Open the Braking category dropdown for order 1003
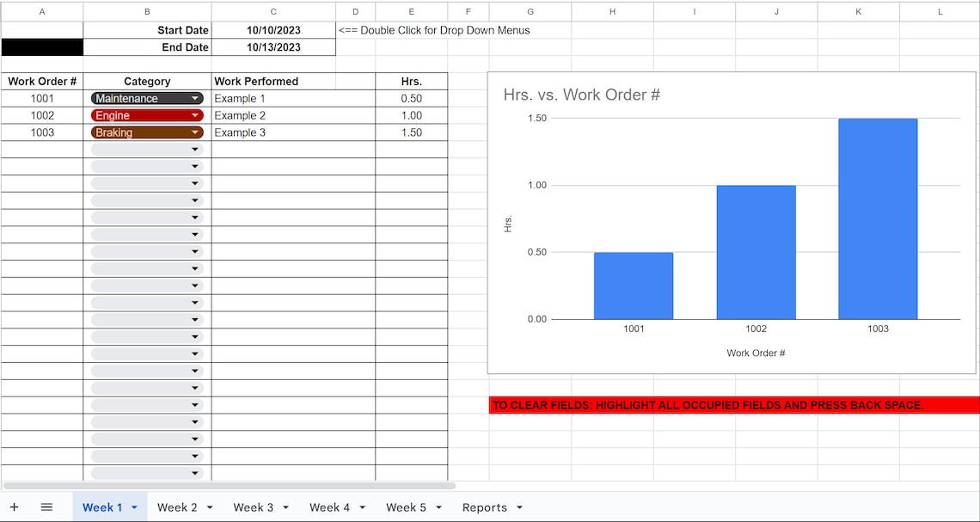 (x=196, y=132)
